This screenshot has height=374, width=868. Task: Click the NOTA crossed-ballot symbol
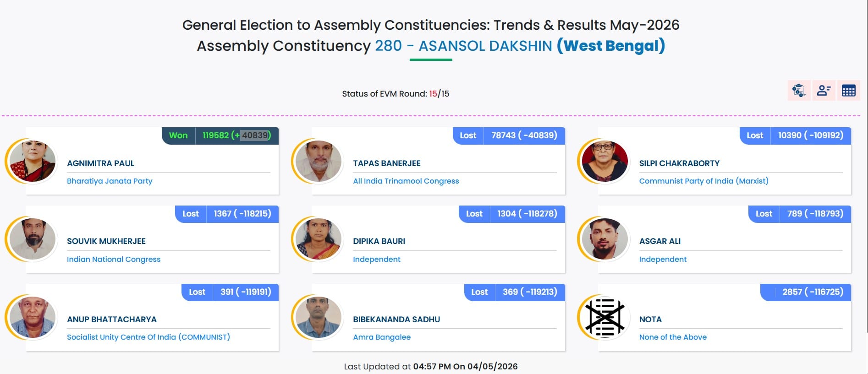[x=605, y=317]
